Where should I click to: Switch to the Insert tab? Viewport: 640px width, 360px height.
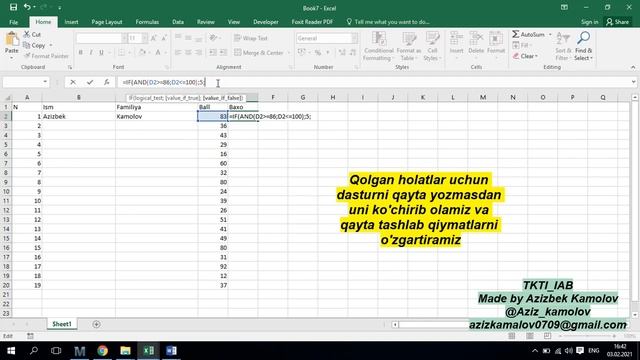[71, 22]
